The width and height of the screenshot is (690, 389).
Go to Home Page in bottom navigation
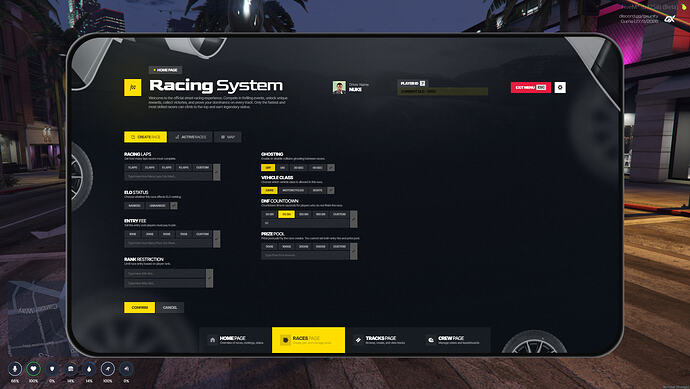coord(236,340)
